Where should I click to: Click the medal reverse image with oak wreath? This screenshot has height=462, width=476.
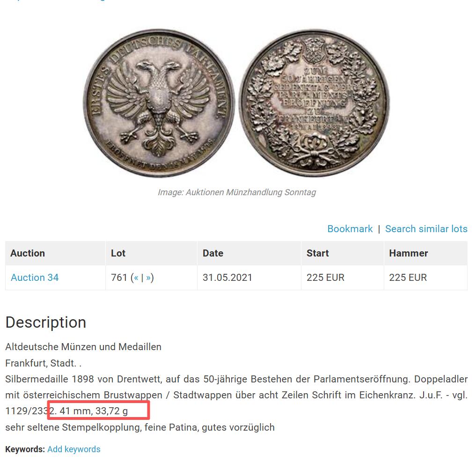tap(315, 103)
